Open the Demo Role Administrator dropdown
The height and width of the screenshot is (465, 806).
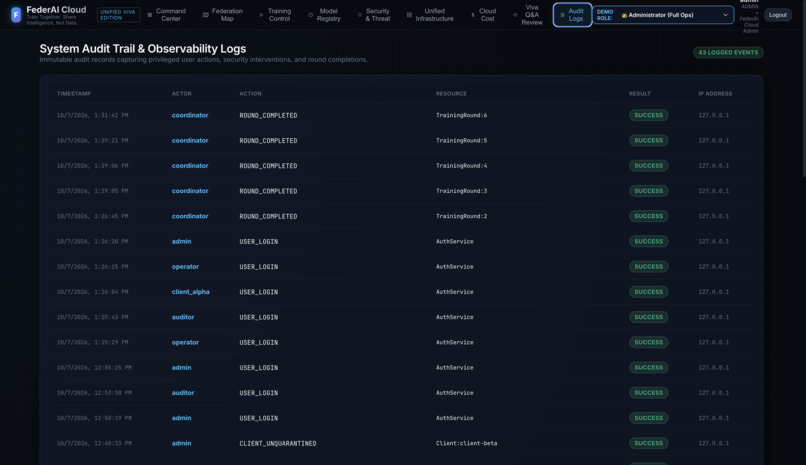pos(663,15)
